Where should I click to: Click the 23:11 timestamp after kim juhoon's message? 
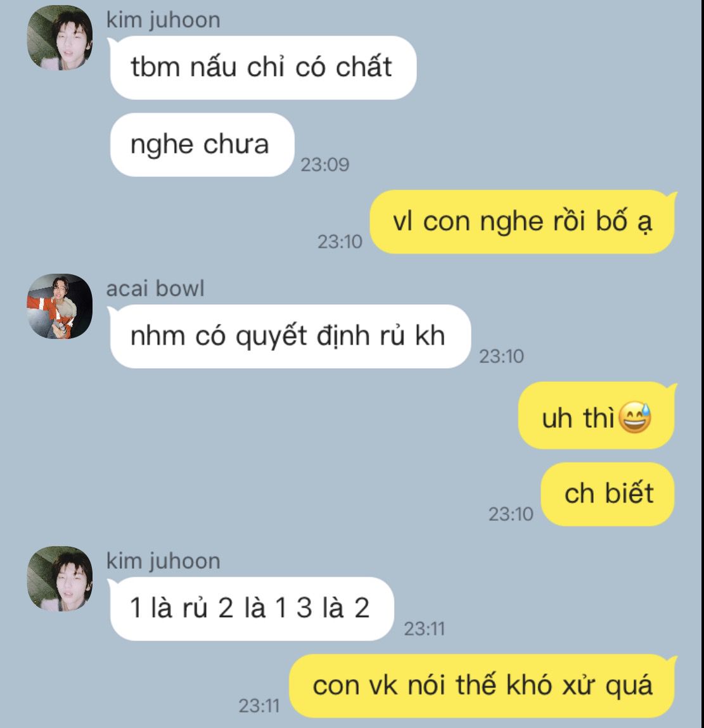[x=424, y=629]
